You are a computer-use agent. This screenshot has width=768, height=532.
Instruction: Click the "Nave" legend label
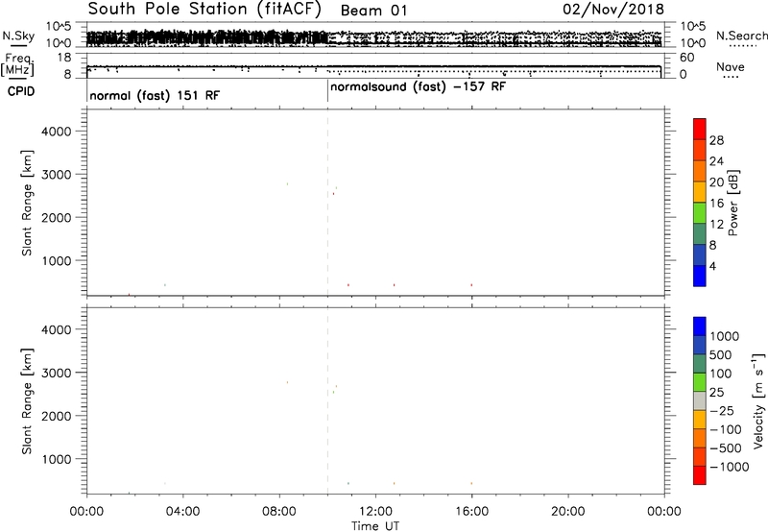click(731, 67)
